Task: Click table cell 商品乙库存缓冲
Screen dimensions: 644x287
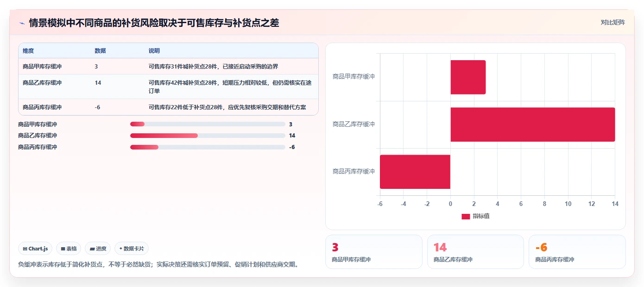Action: click(x=42, y=83)
